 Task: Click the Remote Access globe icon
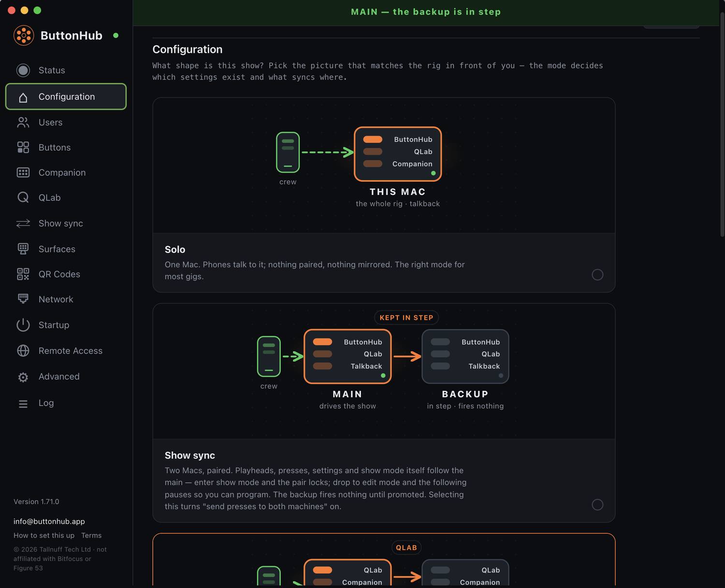click(x=23, y=351)
